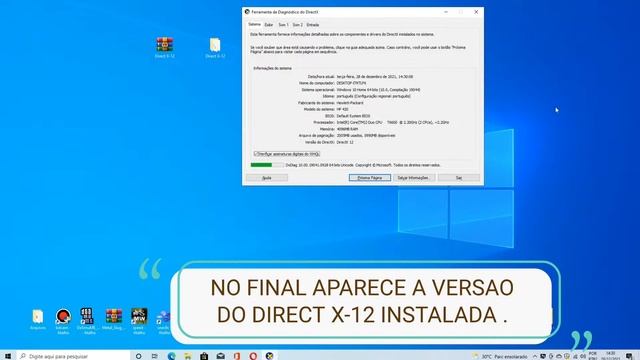Click the OneDrive cloud tray icon

pos(559,356)
